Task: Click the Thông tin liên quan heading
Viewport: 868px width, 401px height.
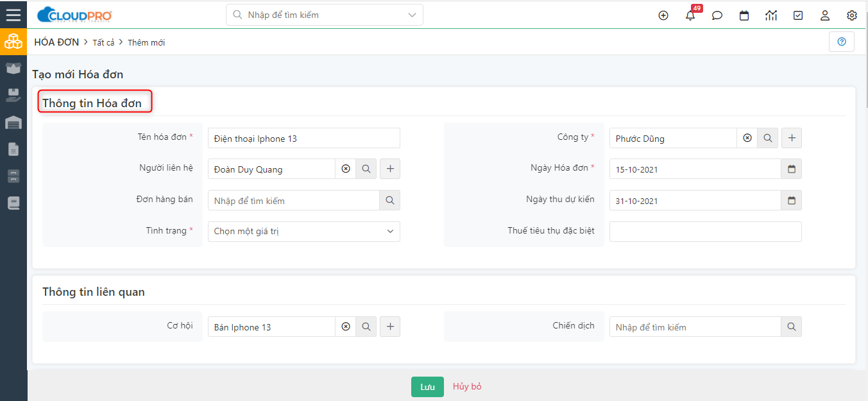Action: coord(94,292)
